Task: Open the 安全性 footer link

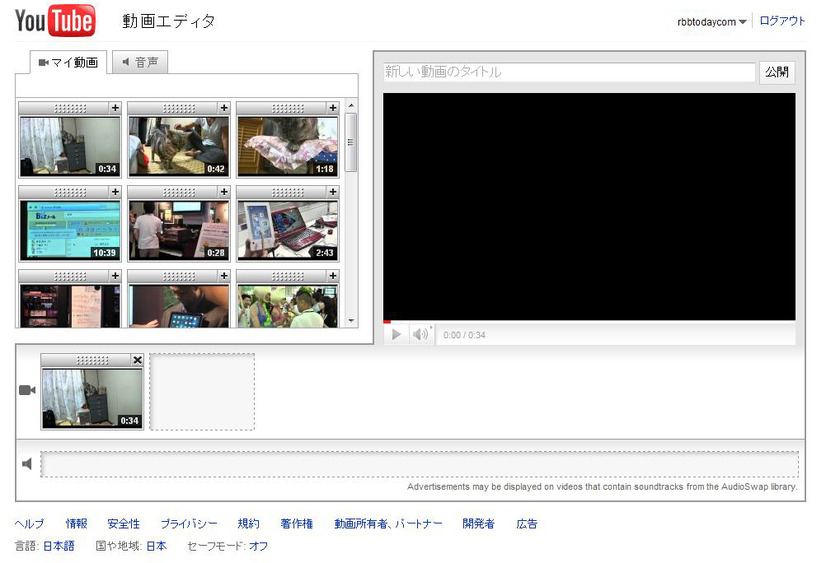Action: tap(123, 524)
